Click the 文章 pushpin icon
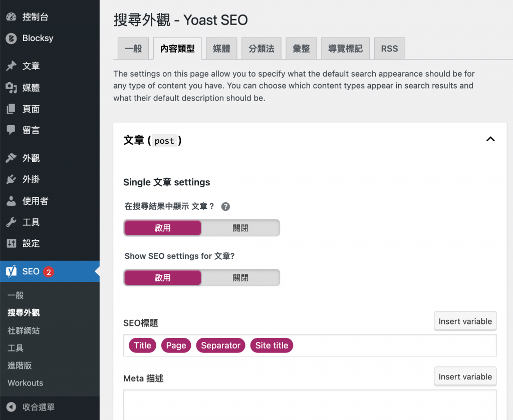The width and height of the screenshot is (513, 420). [11, 66]
